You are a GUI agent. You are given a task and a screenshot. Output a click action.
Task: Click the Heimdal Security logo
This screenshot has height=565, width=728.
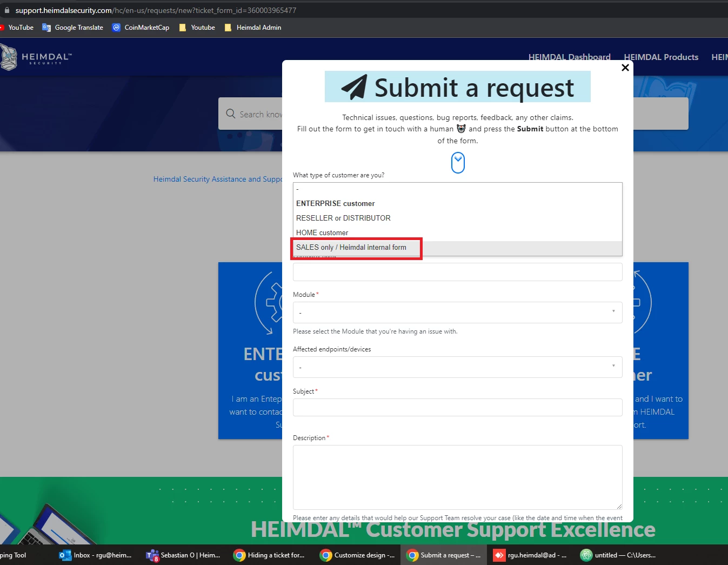click(x=36, y=57)
